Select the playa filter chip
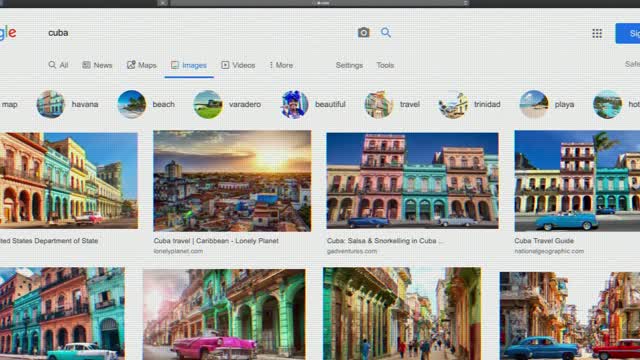This screenshot has width=640, height=360. [x=547, y=104]
